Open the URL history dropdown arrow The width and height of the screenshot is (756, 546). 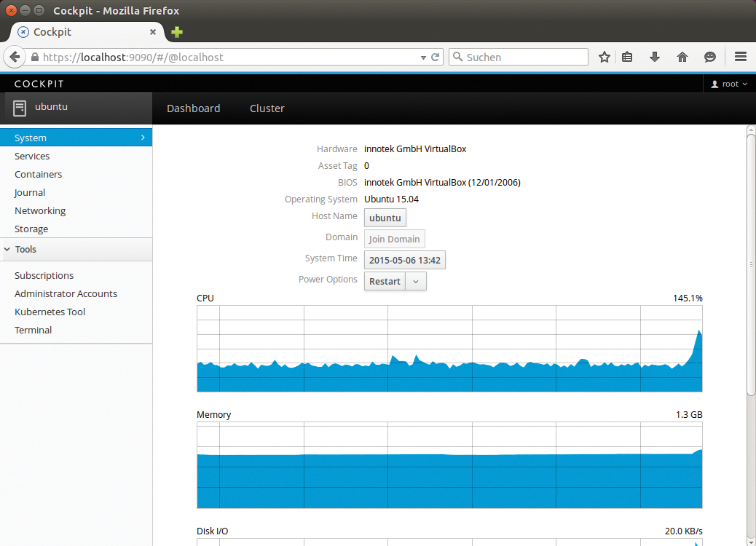point(423,58)
